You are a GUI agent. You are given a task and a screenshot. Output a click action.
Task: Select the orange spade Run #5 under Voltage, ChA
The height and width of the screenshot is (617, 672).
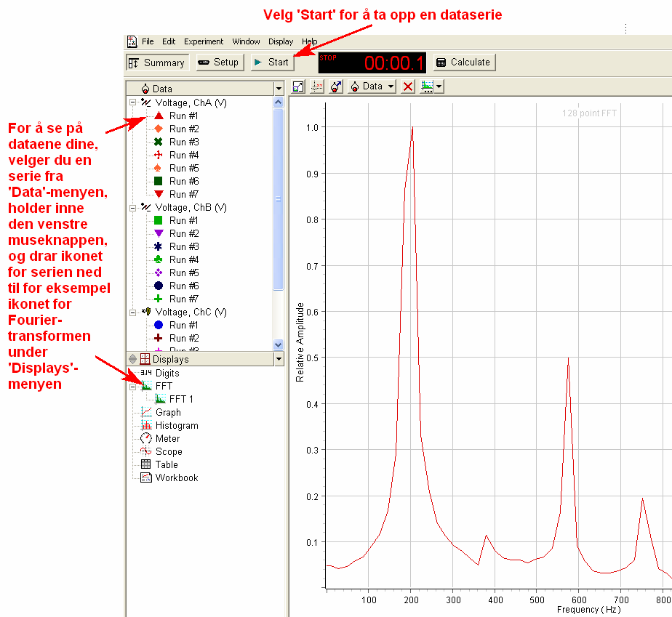[x=177, y=169]
